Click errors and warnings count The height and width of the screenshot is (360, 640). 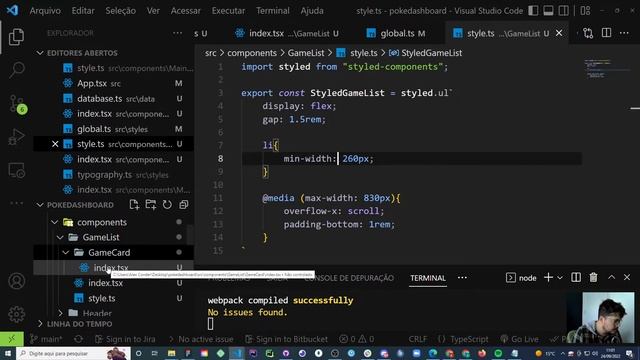click(x=357, y=339)
